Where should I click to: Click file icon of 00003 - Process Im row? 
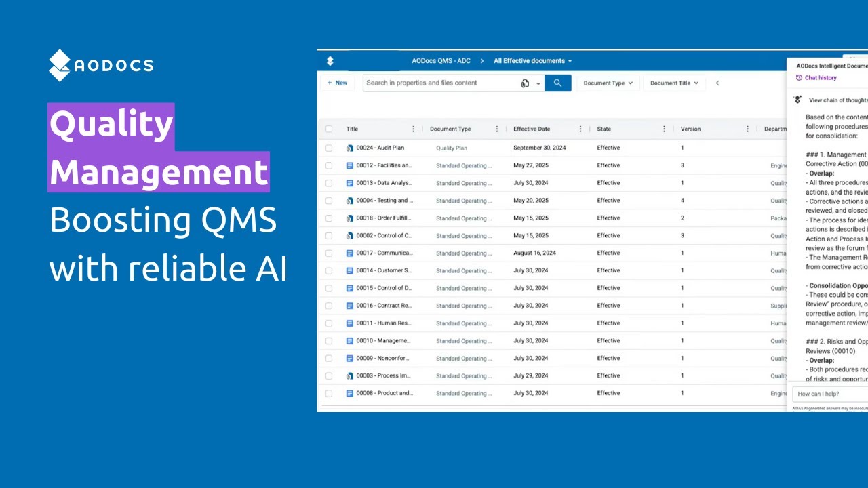coord(350,375)
